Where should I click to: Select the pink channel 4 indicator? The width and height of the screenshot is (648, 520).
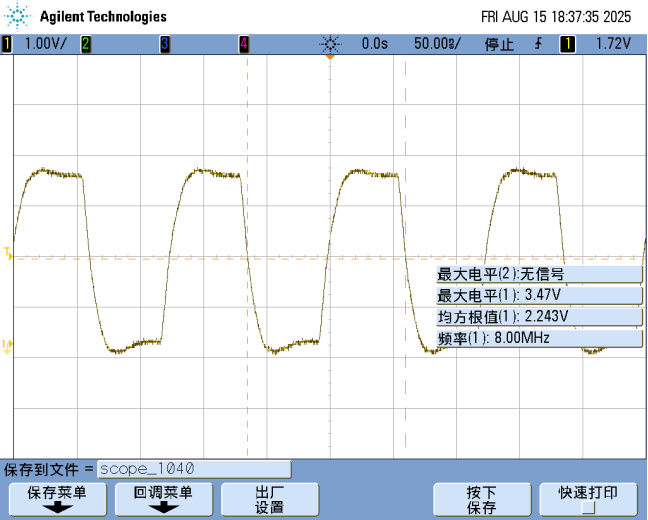[x=244, y=44]
